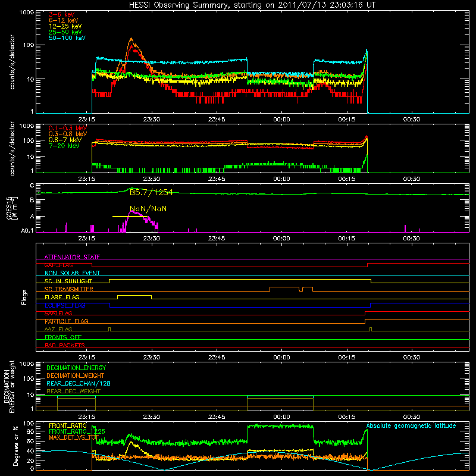Click the 00:00 tick under the MeV panel
Screen dimensions: 476x476
[281, 179]
